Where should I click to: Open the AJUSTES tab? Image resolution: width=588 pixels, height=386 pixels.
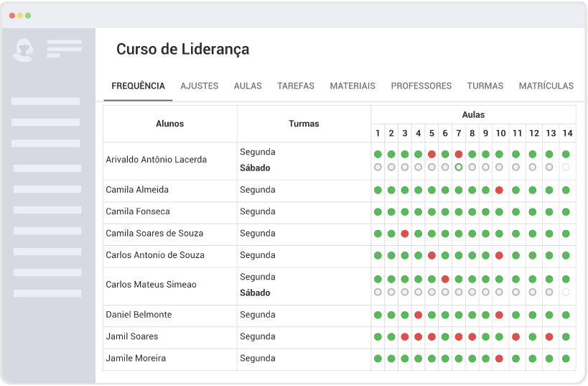click(x=199, y=86)
